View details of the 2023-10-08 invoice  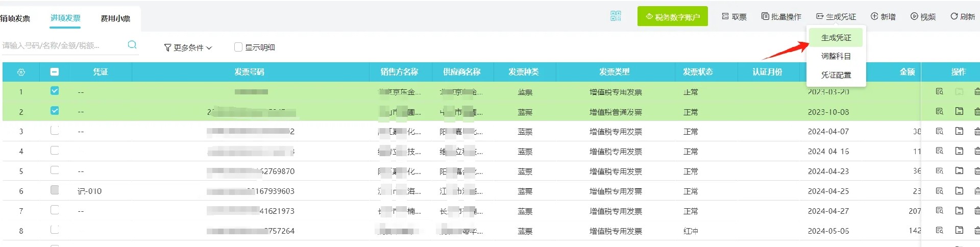939,111
